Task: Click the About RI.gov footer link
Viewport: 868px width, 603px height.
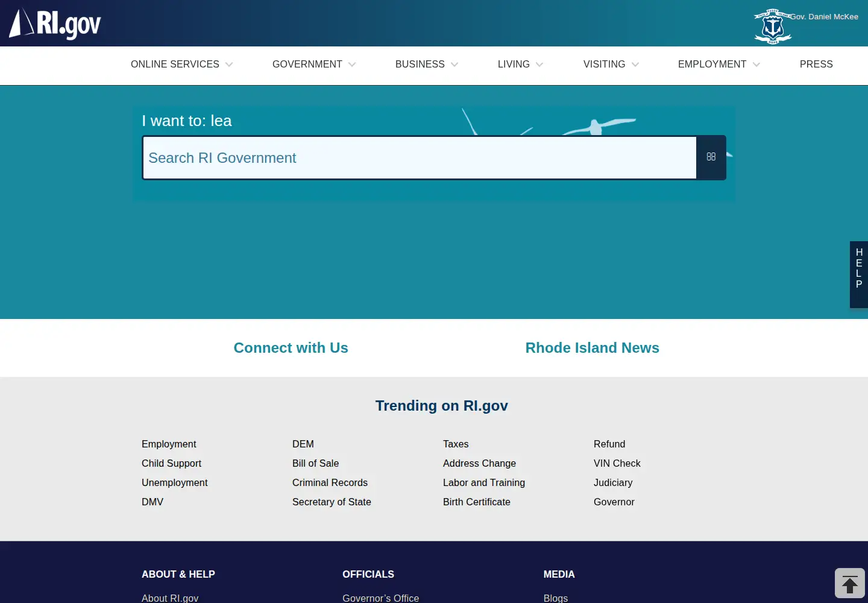Action: (170, 598)
